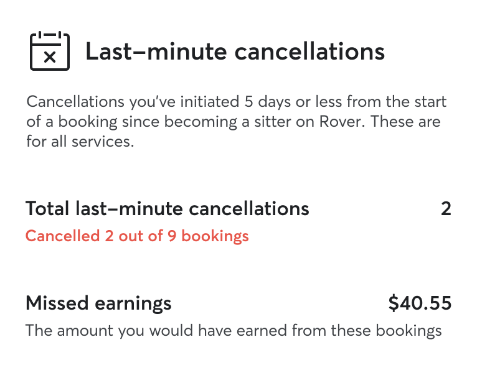Click the word Total in the bold label

pyautogui.click(x=48, y=209)
